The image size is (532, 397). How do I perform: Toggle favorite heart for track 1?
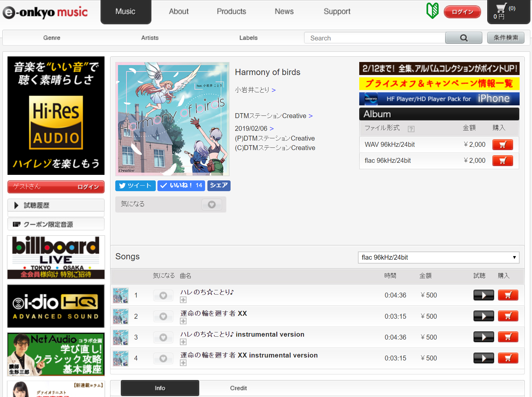click(163, 296)
